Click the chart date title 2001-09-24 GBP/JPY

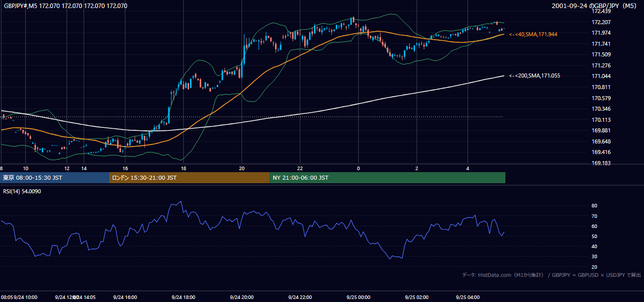[595, 6]
